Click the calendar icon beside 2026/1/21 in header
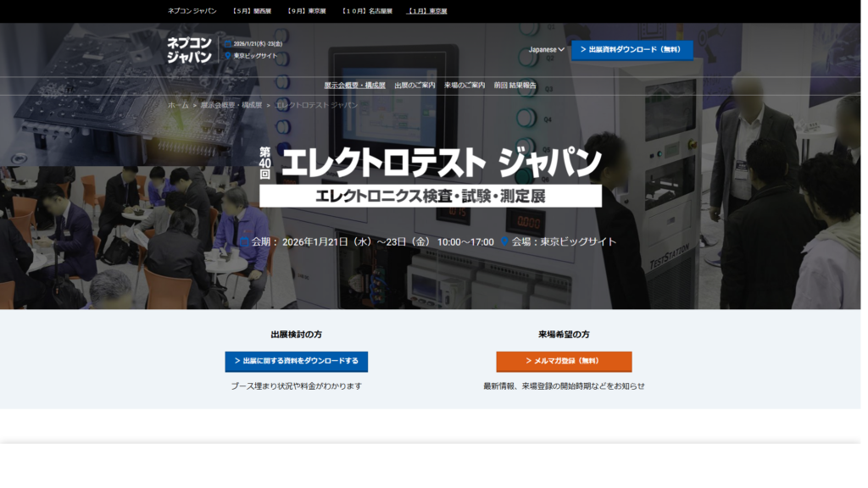868x488 pixels. pos(227,44)
